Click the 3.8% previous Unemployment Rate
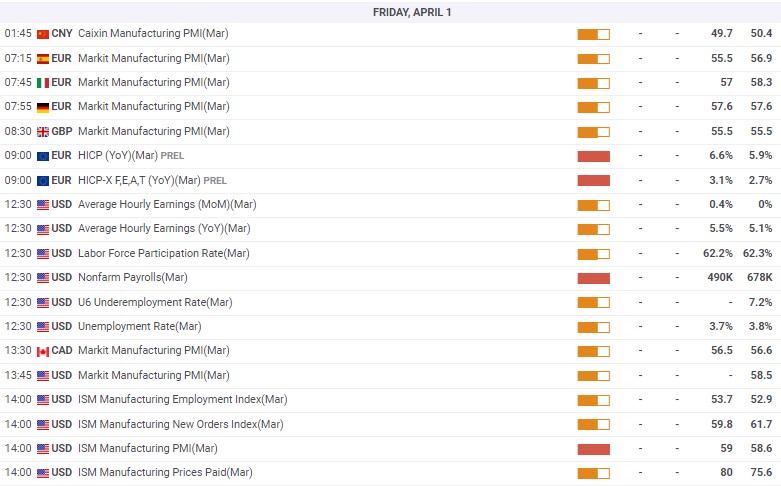Screen dimensions: 781x486 pyautogui.click(x=761, y=326)
